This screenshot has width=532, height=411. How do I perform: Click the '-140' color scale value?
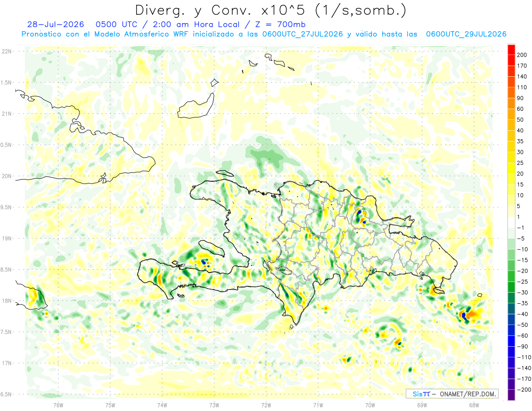[525, 368]
